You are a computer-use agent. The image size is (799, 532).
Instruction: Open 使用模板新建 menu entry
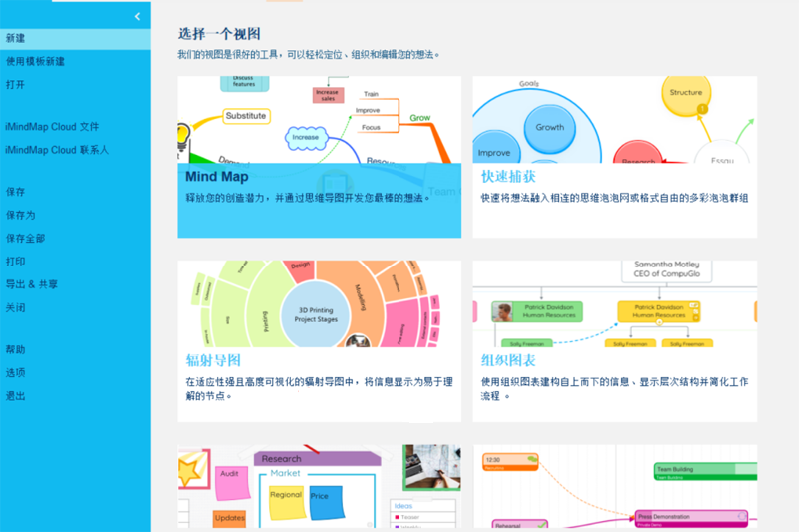click(x=75, y=62)
